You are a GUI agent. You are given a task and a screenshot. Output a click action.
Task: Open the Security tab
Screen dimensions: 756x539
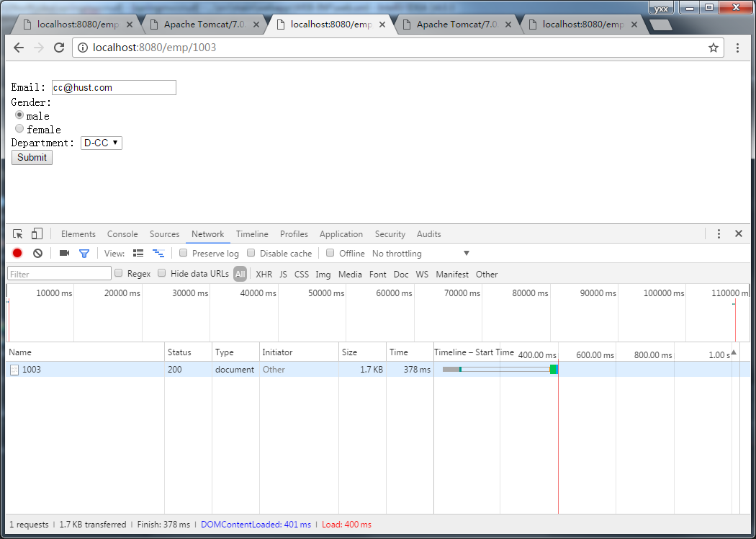point(390,234)
